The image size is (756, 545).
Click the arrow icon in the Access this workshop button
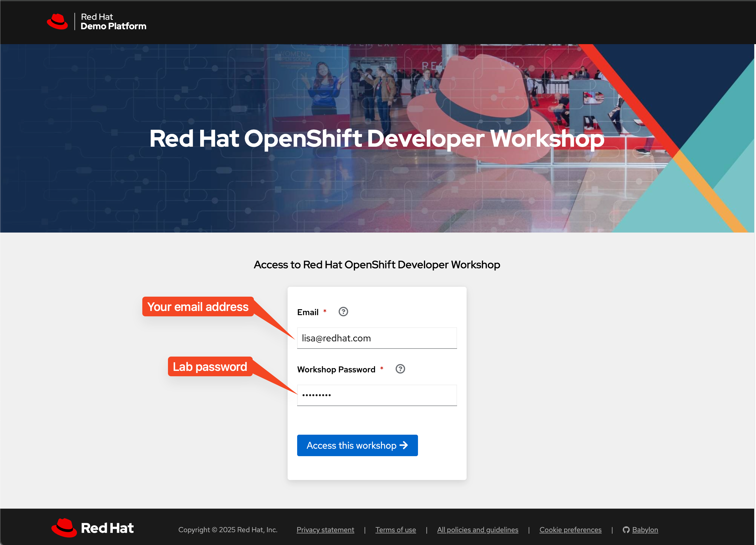(x=404, y=445)
